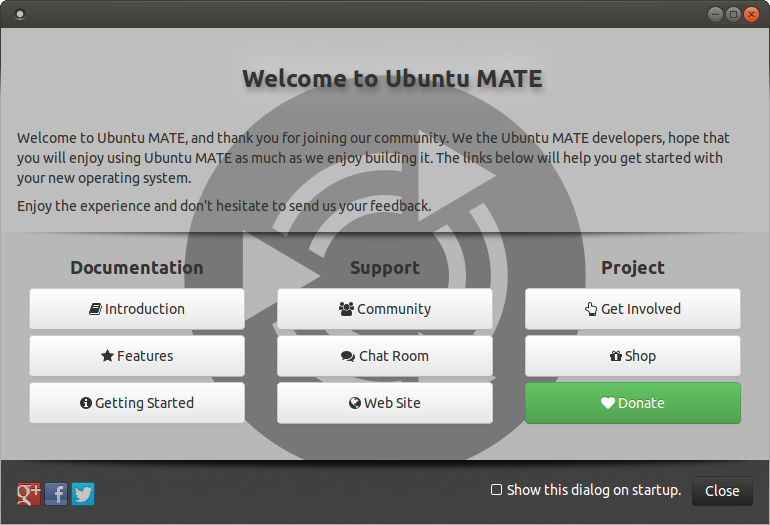
Task: Close window with red title bar button
Action: (x=751, y=14)
